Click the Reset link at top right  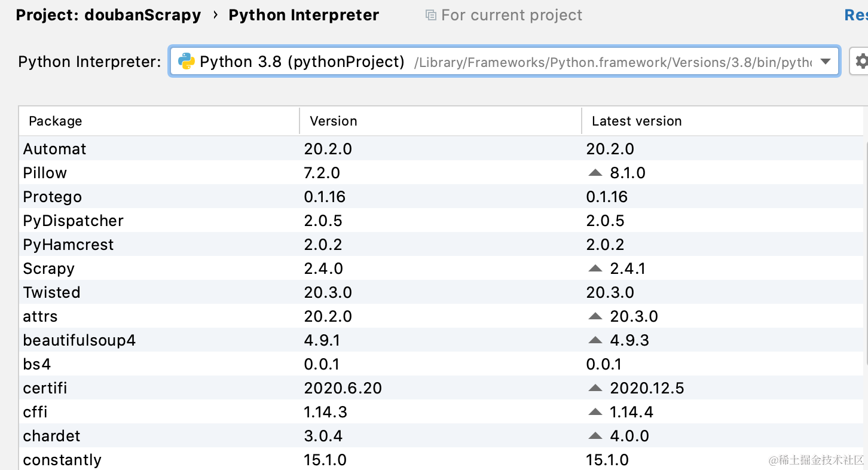pyautogui.click(x=856, y=16)
